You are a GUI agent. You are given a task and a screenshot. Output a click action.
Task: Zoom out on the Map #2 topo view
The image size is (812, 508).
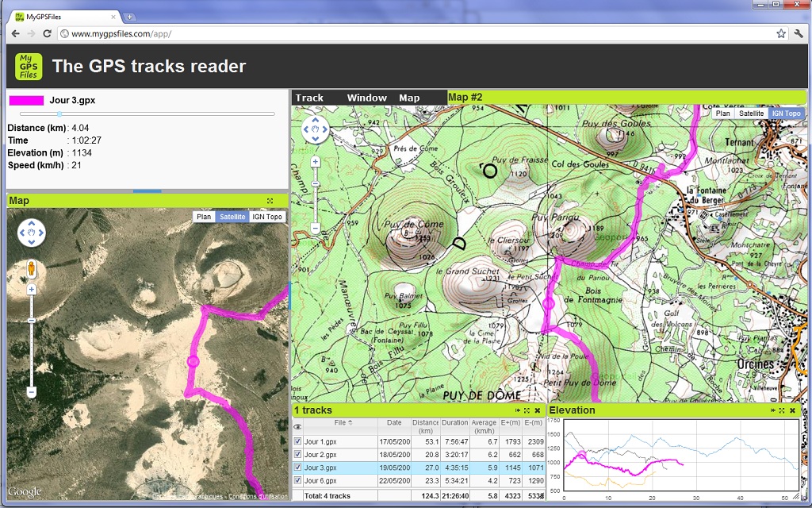316,228
